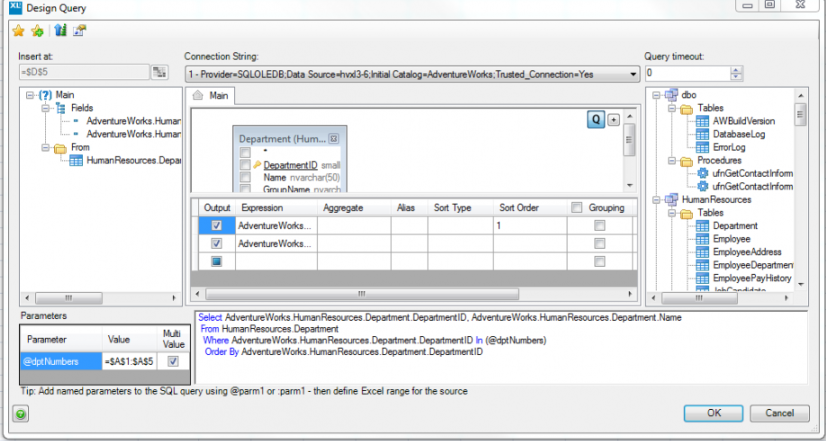
Task: Collapse the dbo schema node
Action: 654,95
